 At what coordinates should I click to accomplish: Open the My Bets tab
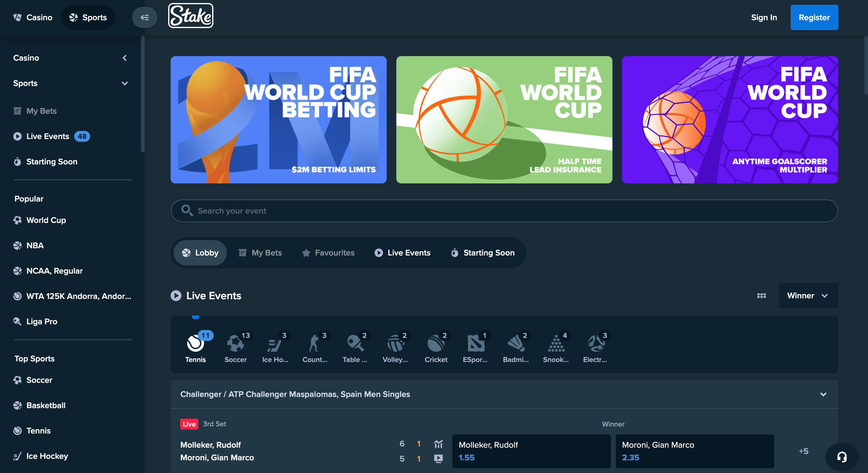pyautogui.click(x=260, y=253)
